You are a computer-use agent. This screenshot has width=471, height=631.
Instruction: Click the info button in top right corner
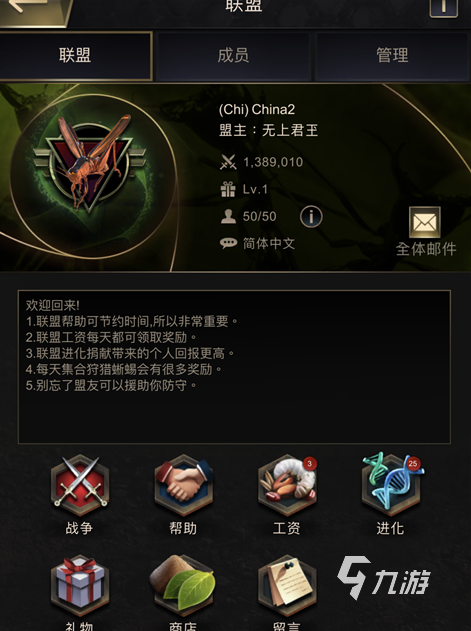click(444, 7)
